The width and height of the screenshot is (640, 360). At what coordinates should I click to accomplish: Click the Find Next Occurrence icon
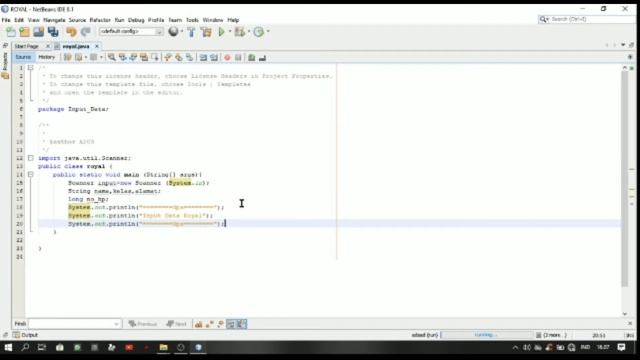[133, 58]
